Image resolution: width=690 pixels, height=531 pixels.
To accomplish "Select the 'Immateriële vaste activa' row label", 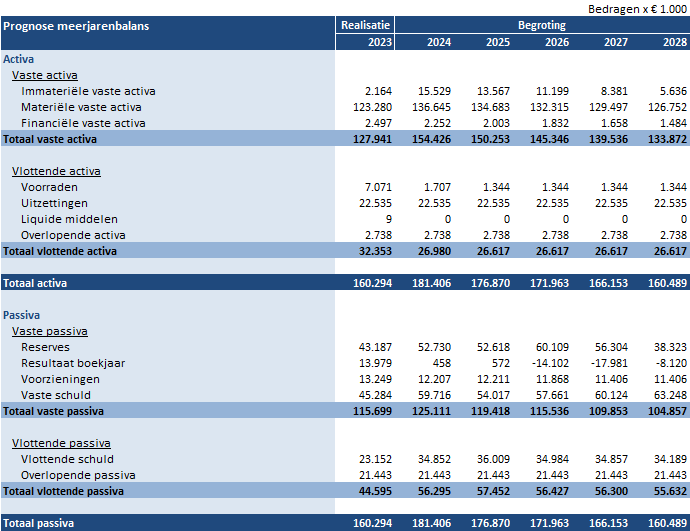I will tap(88, 91).
